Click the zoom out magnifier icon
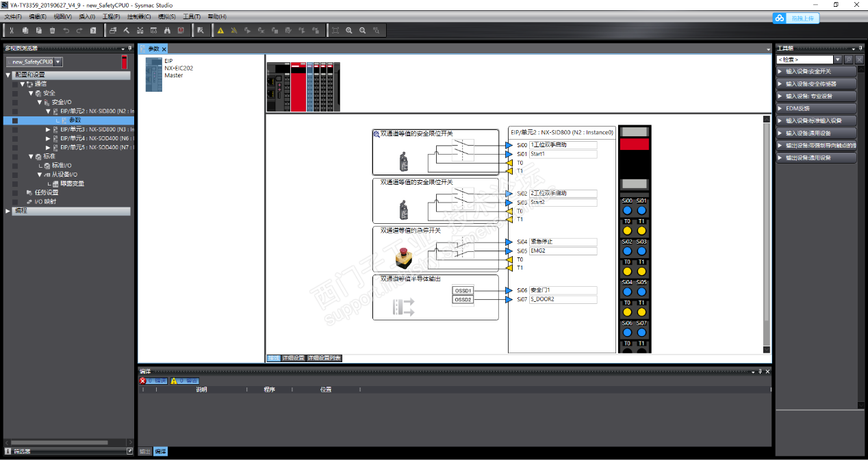868x460 pixels. [x=363, y=30]
